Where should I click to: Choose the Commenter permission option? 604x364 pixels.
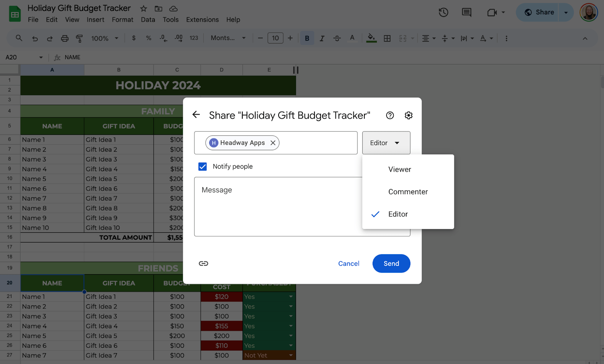408,192
